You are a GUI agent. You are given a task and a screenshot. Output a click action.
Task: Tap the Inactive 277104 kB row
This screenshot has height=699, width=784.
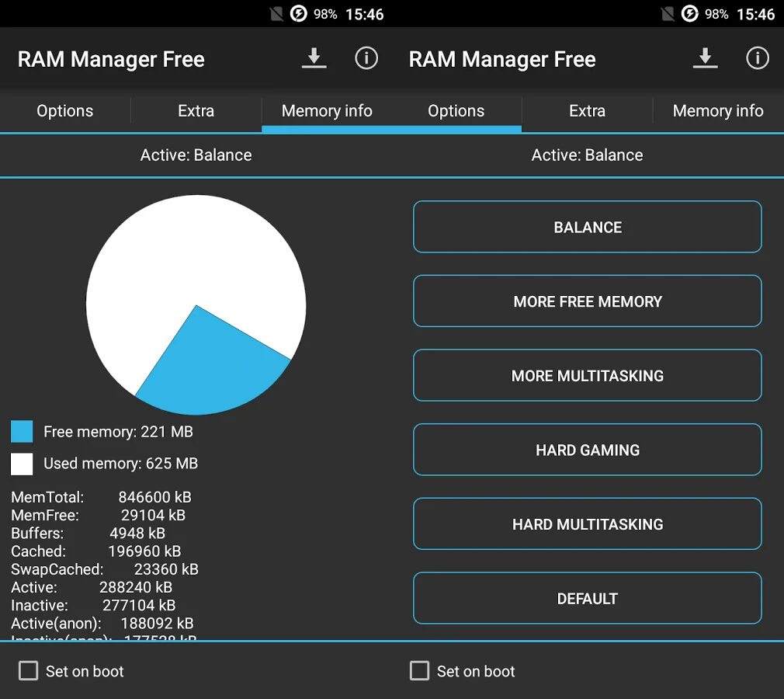point(93,606)
